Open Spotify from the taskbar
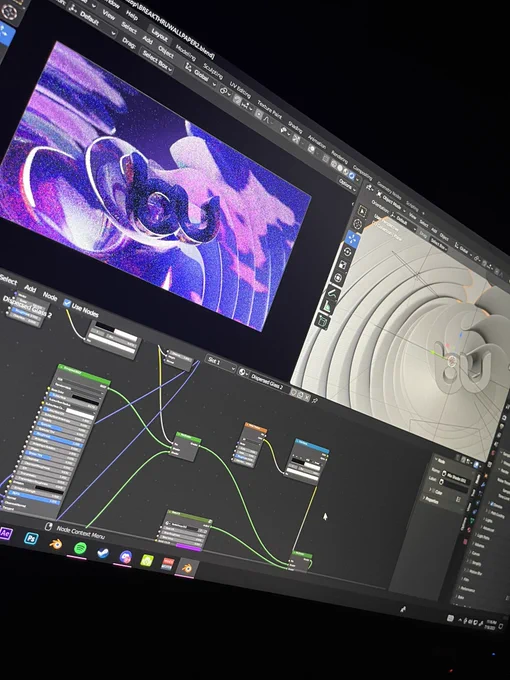This screenshot has height=680, width=510. [x=80, y=548]
